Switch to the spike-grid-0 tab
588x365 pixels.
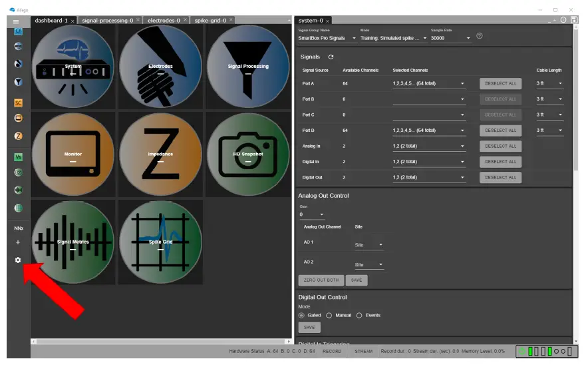point(210,21)
